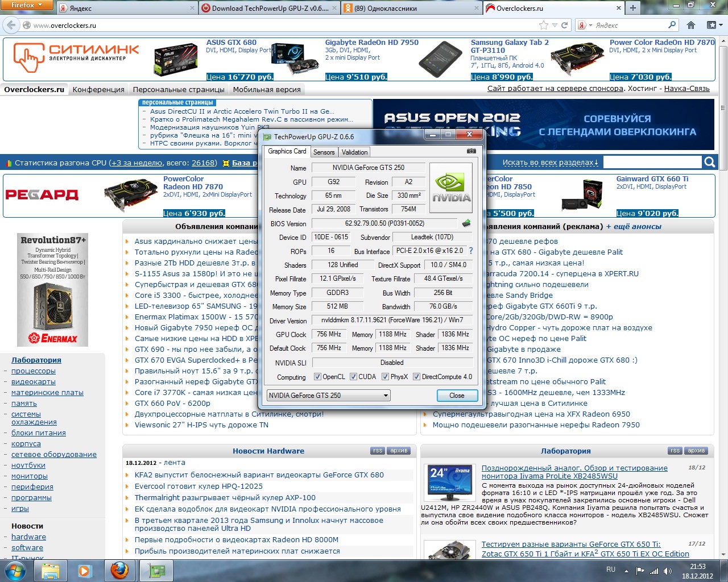Open the media player taskbar icon
The height and width of the screenshot is (582, 728).
tap(84, 571)
